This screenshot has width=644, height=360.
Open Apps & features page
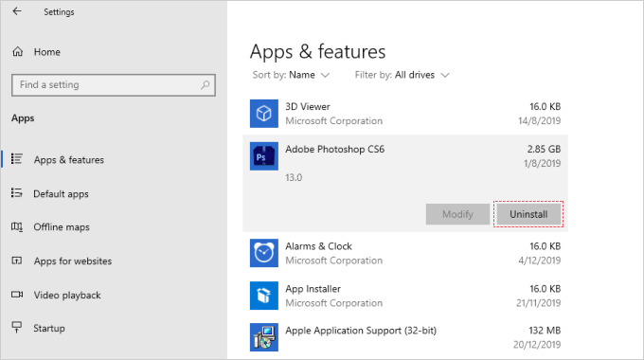[68, 160]
